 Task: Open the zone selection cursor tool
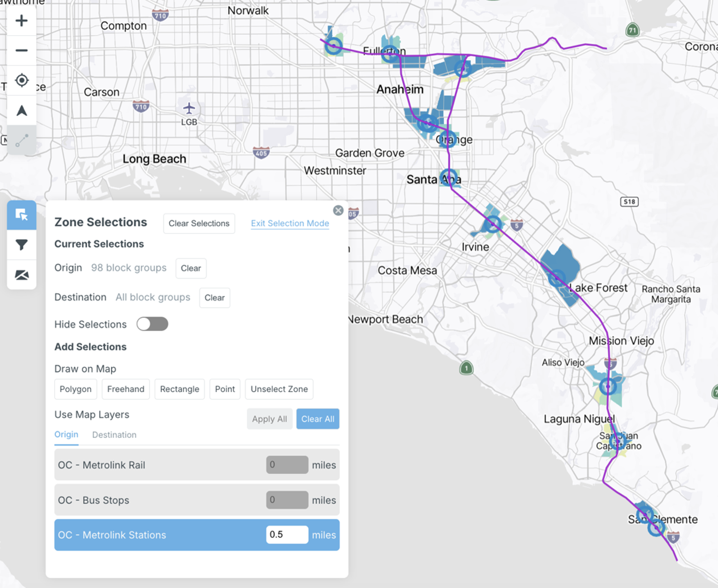21,215
